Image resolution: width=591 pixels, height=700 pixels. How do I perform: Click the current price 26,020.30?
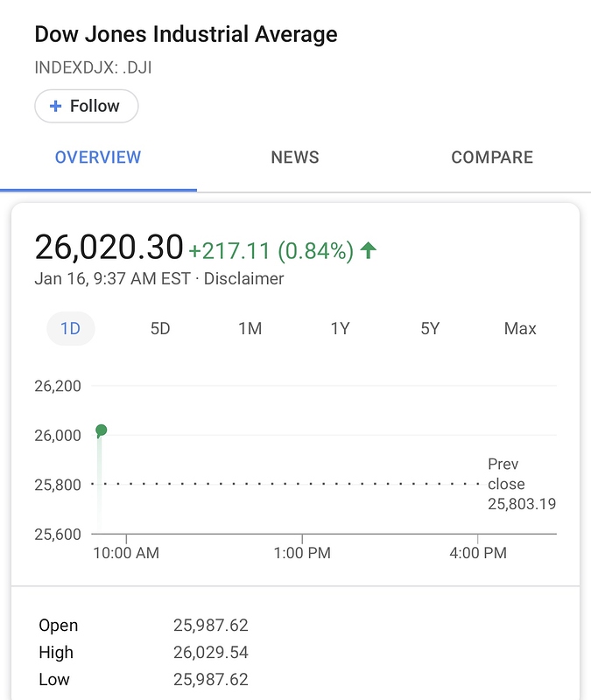(109, 248)
